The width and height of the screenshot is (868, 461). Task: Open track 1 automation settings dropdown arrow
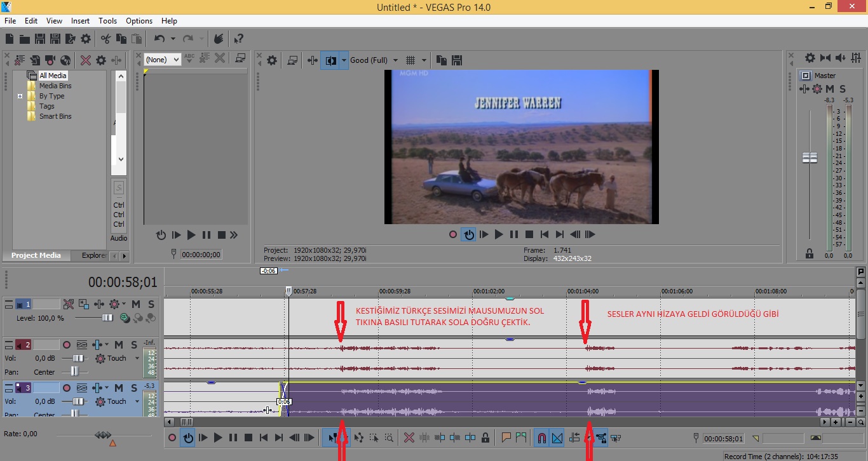[x=124, y=304]
